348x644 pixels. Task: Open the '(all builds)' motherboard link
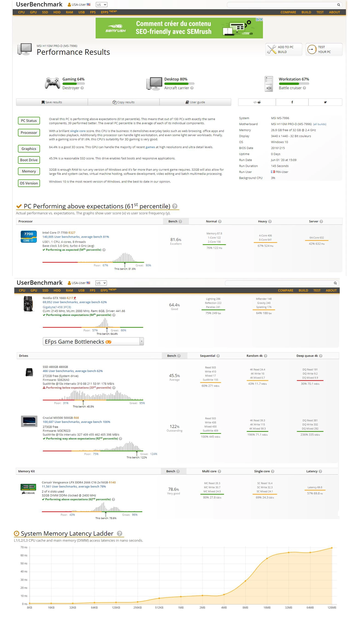[x=319, y=124]
